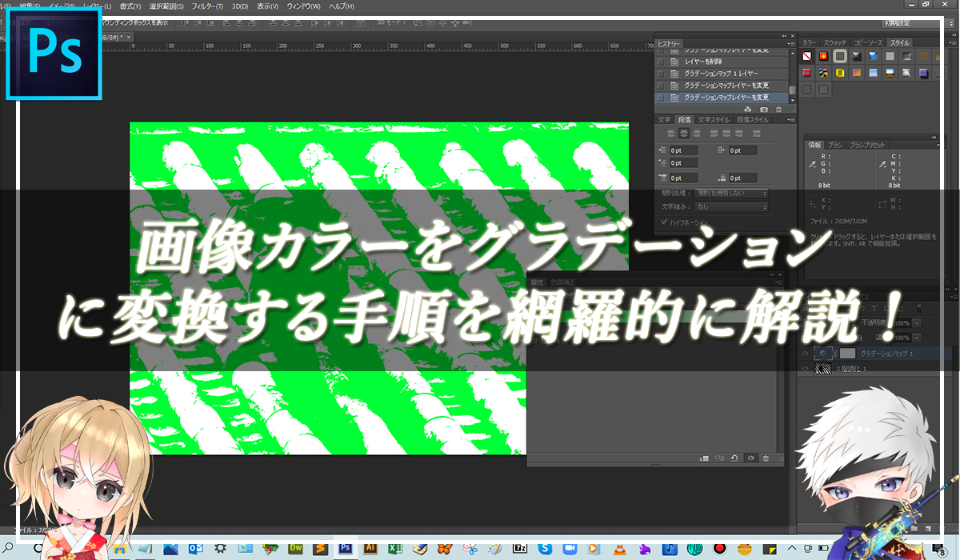Viewport: 960px width, 560px height.
Task: Click the layer mask thumbnail of グラデーションマップ 1
Action: (848, 353)
